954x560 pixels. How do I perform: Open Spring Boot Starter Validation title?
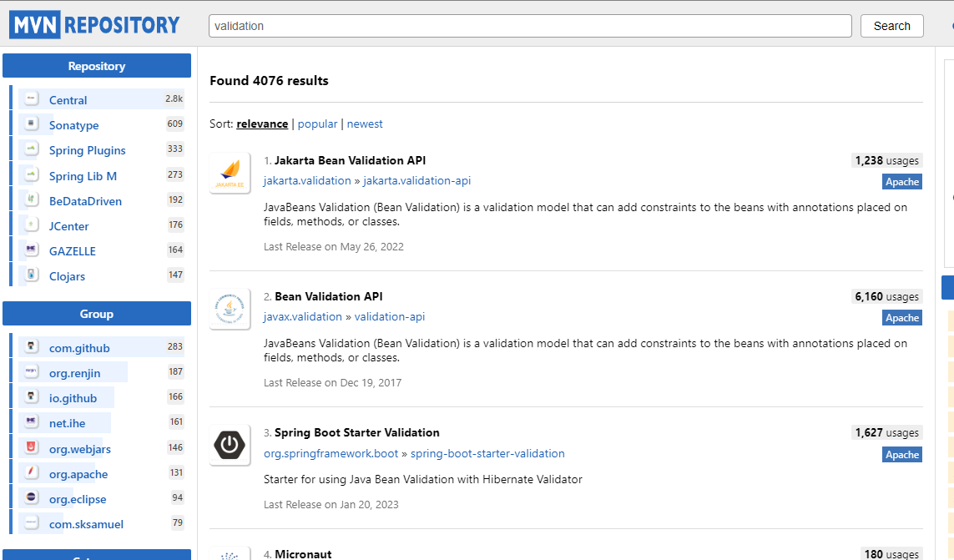356,432
